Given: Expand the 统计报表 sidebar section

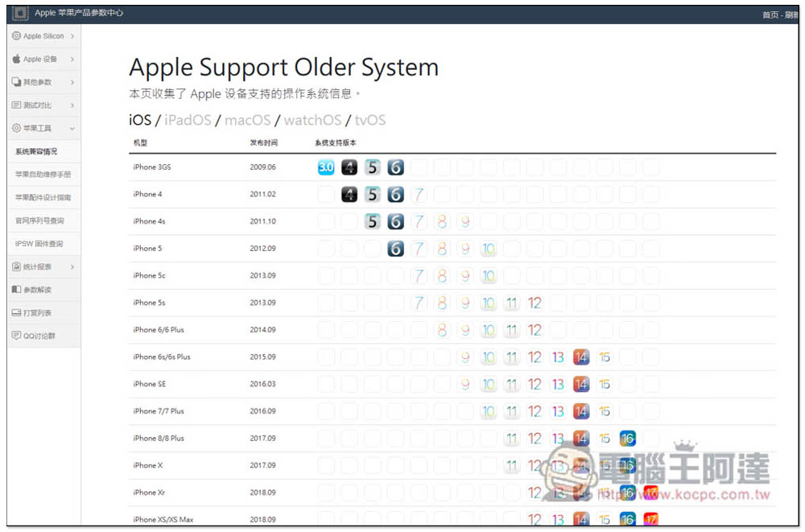Looking at the screenshot, I should 43,266.
